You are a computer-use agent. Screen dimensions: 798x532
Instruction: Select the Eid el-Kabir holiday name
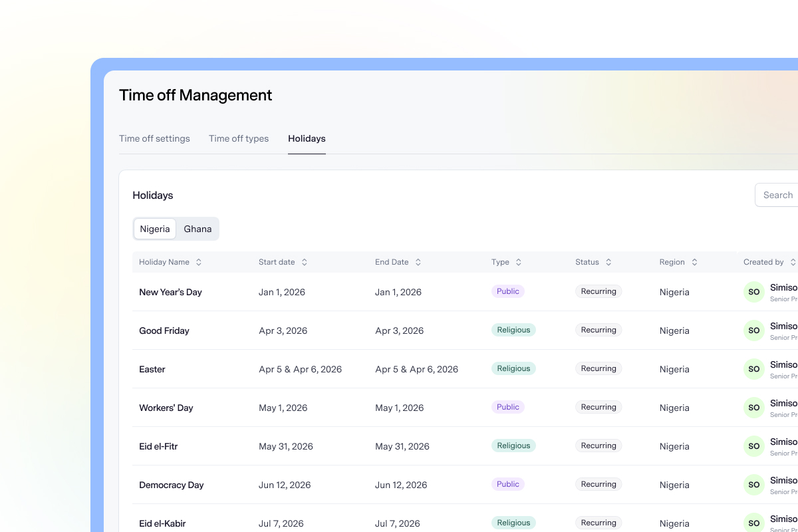[162, 523]
